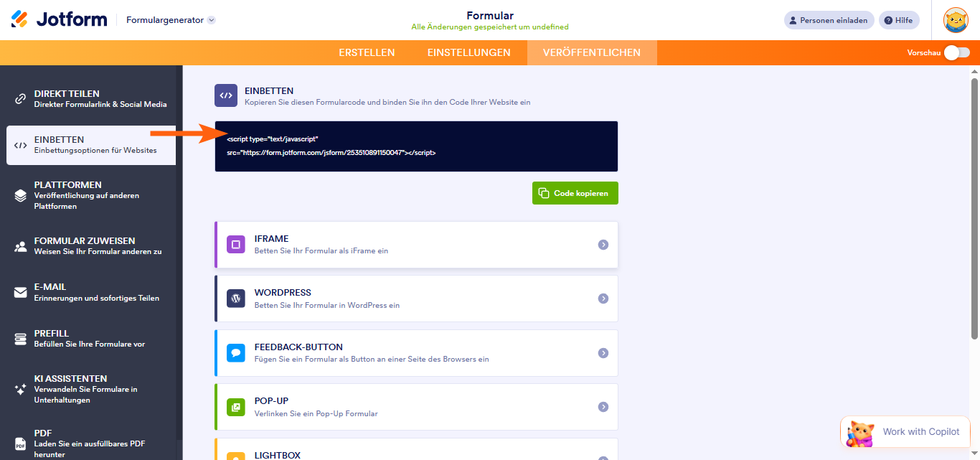Toggle the Vorschau switch
The height and width of the screenshot is (460, 980).
[x=958, y=52]
